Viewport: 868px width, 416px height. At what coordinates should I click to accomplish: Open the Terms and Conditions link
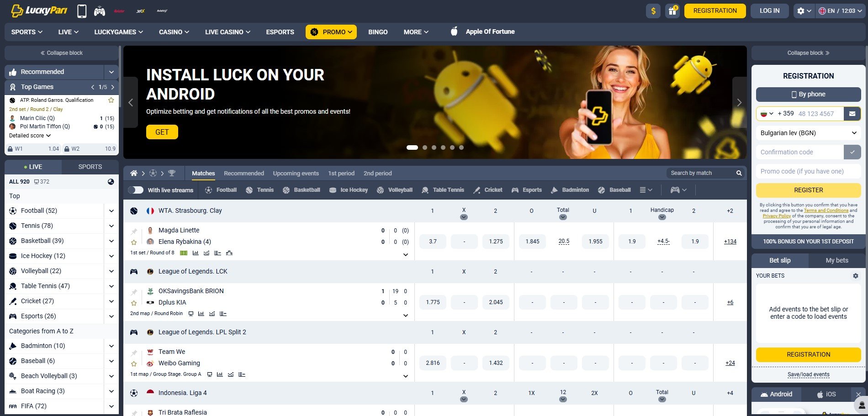[826, 211]
